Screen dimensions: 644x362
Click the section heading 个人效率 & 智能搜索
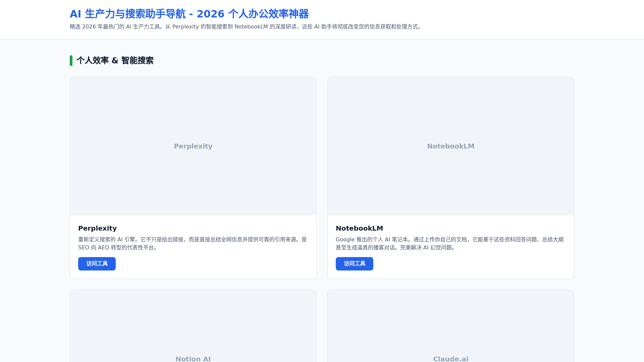click(115, 61)
